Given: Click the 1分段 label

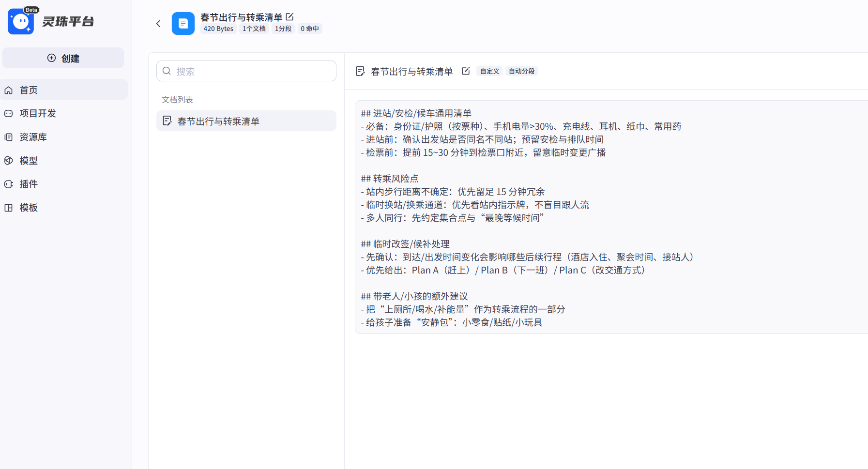Looking at the screenshot, I should [283, 29].
